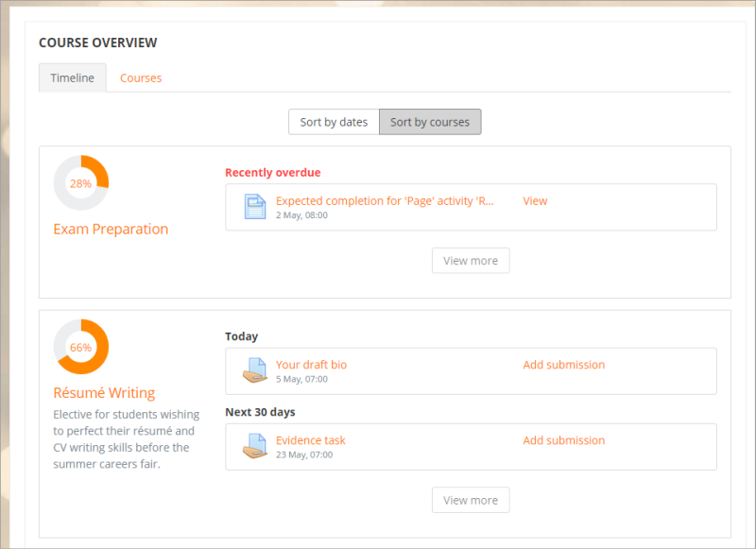Click the Page activity icon under Recently overdue
Screen dimensions: 756x549
click(255, 207)
